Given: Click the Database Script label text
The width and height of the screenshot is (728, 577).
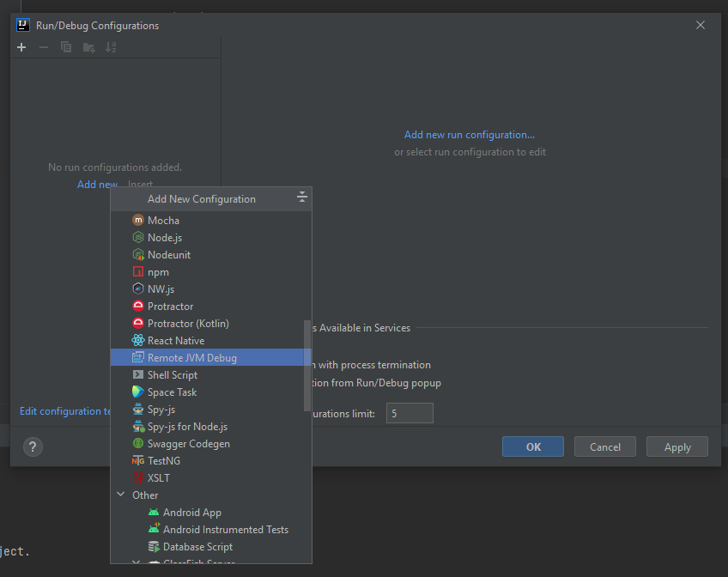Looking at the screenshot, I should [197, 546].
